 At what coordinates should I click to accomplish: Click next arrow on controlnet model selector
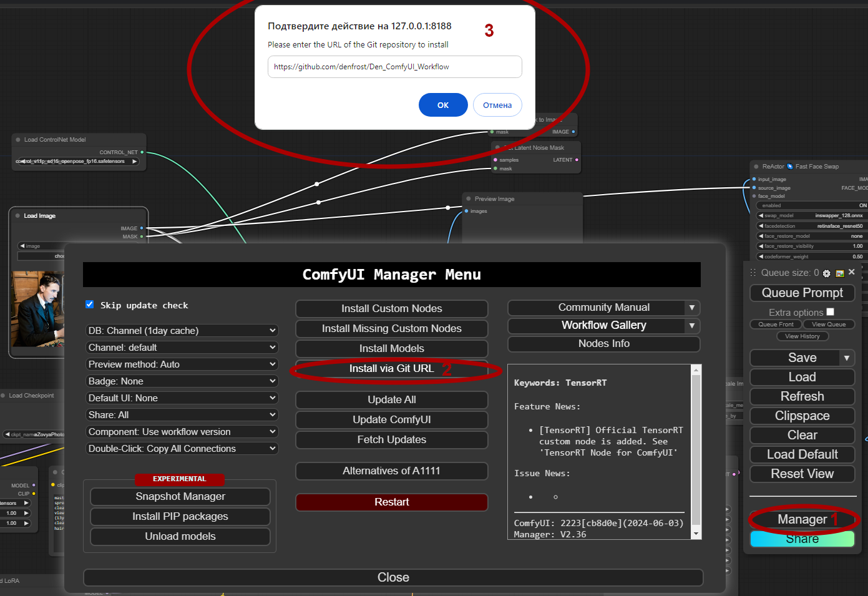tap(134, 162)
